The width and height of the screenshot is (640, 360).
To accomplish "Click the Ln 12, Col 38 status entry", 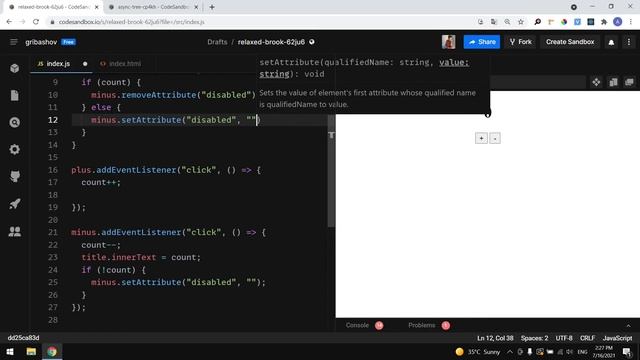I will click(495, 338).
